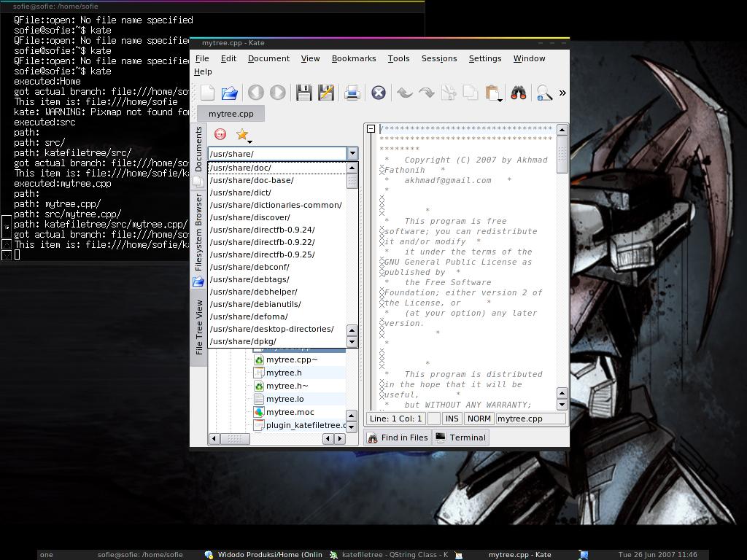This screenshot has height=560, width=747.
Task: Select mytree.moc in file tree
Action: point(290,412)
